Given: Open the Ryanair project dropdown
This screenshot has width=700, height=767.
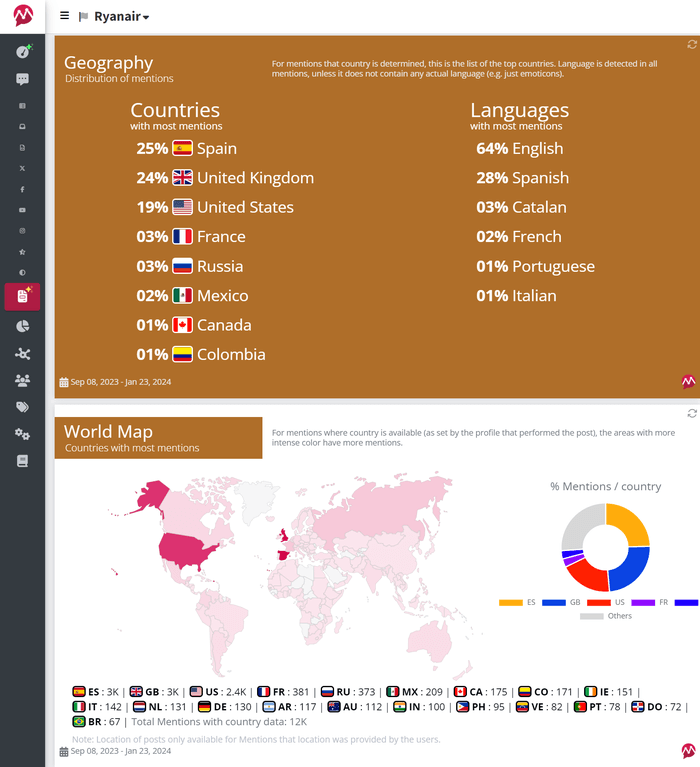Looking at the screenshot, I should point(121,17).
